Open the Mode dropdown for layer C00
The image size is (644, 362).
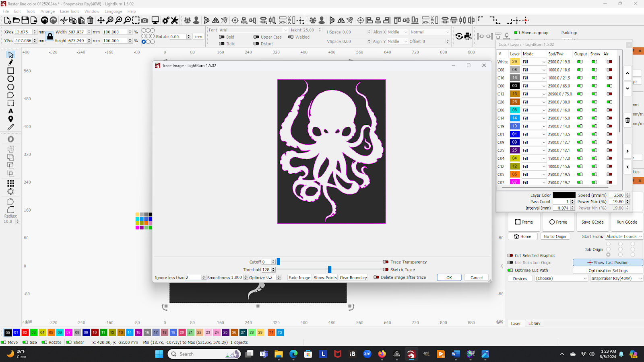[534, 86]
